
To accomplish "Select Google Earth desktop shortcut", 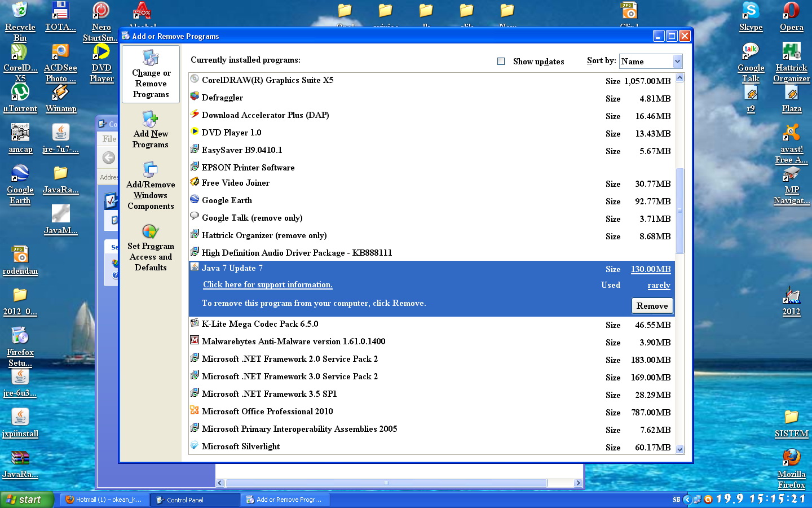I will [20, 185].
